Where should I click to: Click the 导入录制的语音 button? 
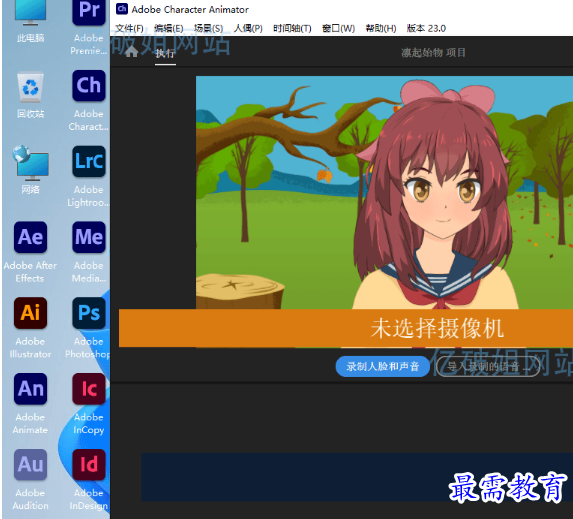pyautogui.click(x=488, y=366)
